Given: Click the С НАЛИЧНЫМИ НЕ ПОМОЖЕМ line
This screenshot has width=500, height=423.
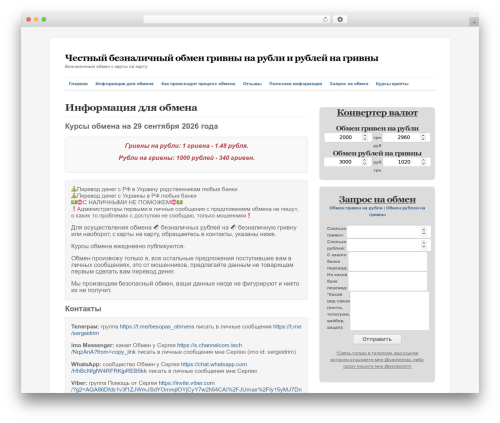Looking at the screenshot, I should pos(127,202).
